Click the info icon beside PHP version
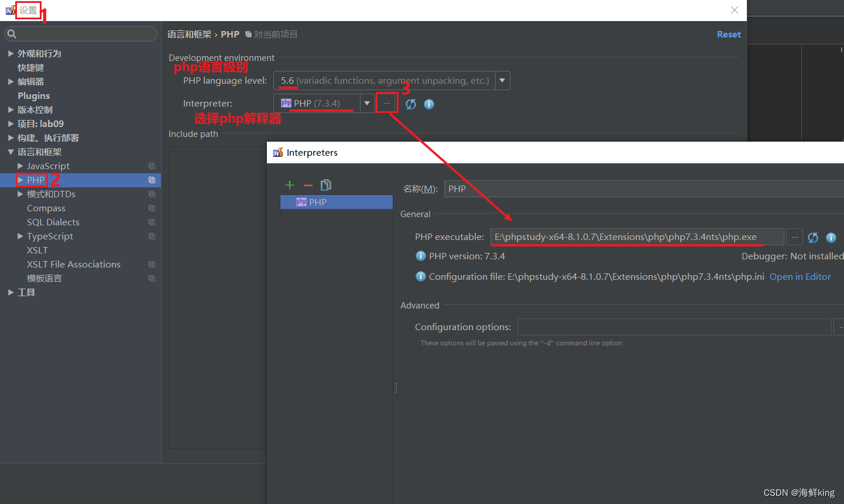The height and width of the screenshot is (504, 844). point(421,256)
